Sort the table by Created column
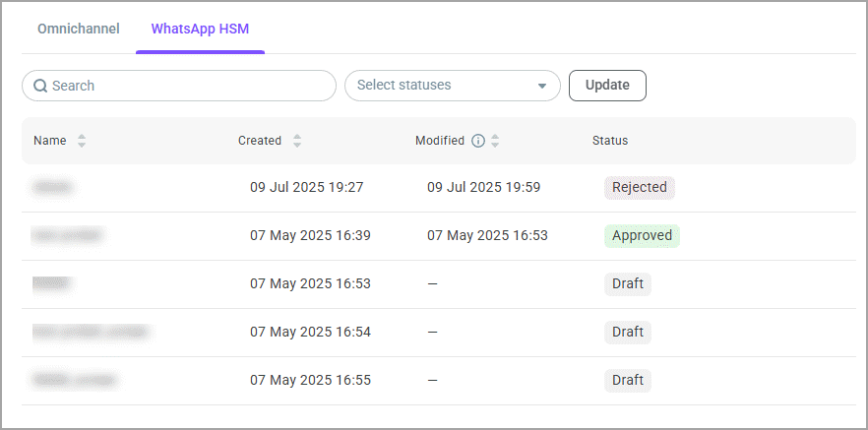868x430 pixels. [x=297, y=141]
